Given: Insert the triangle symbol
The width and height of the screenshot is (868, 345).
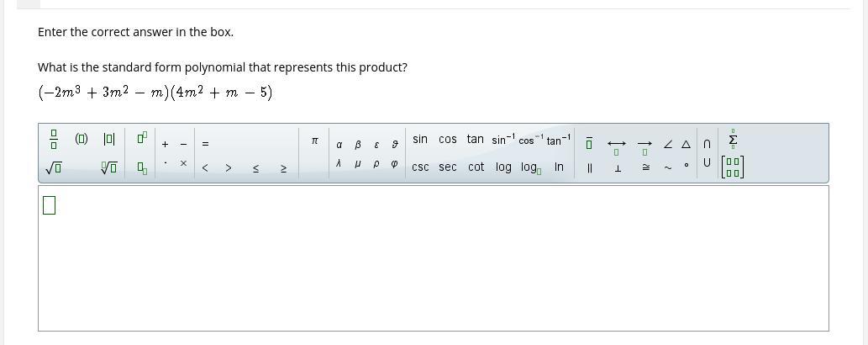Looking at the screenshot, I should pos(687,144).
